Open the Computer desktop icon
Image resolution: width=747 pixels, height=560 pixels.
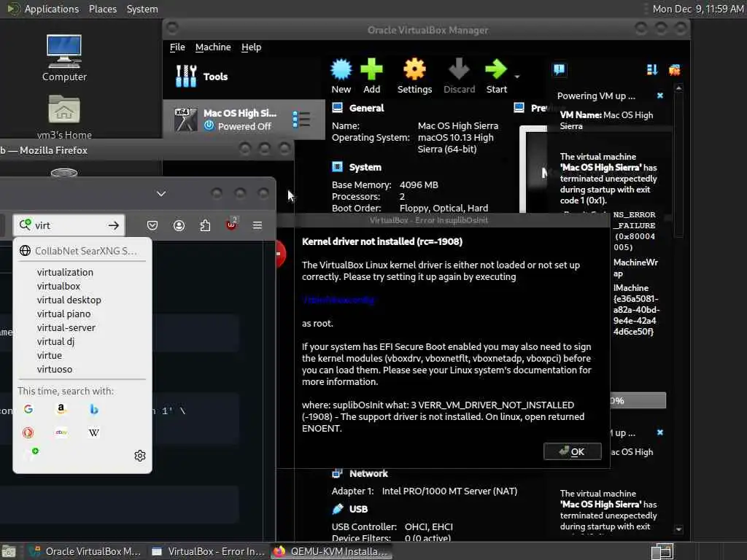(x=64, y=58)
